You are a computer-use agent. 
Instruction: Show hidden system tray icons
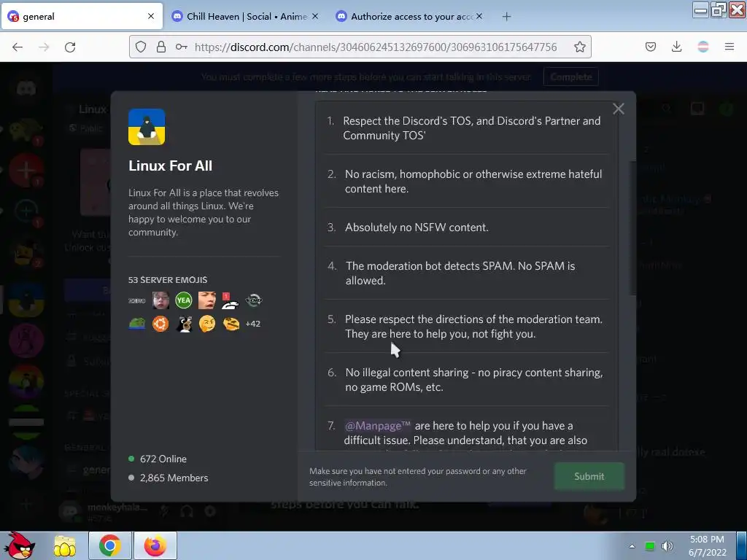(x=632, y=546)
